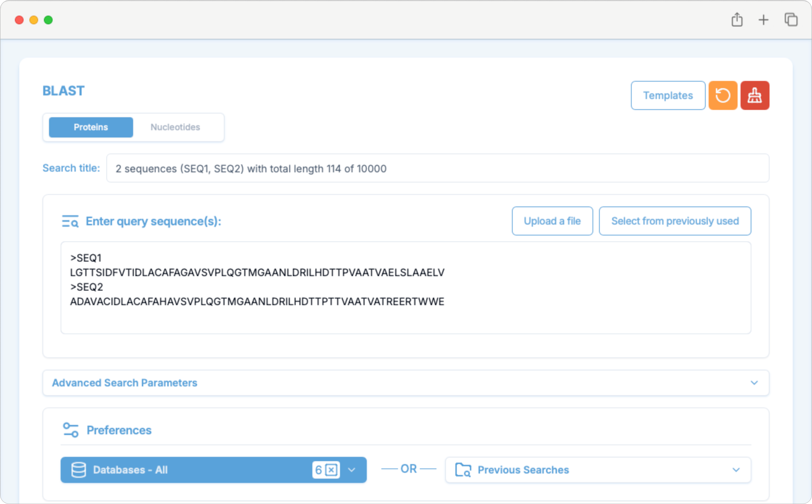Open the Templates list
This screenshot has height=504, width=812.
point(668,95)
